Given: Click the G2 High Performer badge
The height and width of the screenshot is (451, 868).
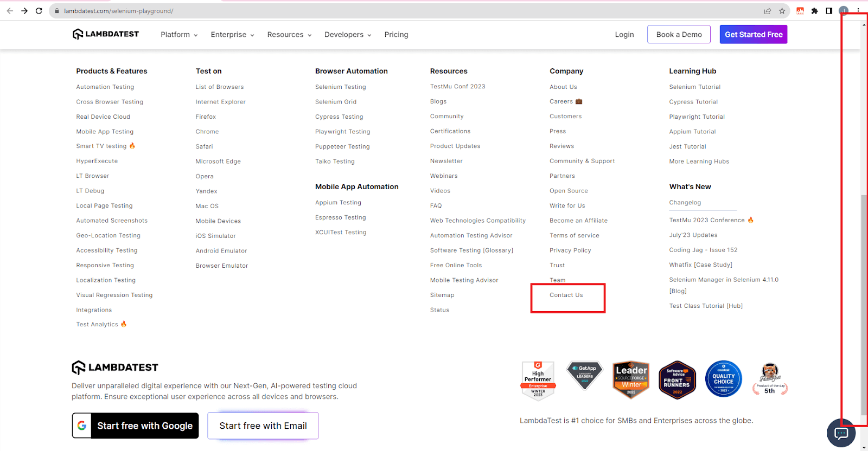Looking at the screenshot, I should [538, 381].
